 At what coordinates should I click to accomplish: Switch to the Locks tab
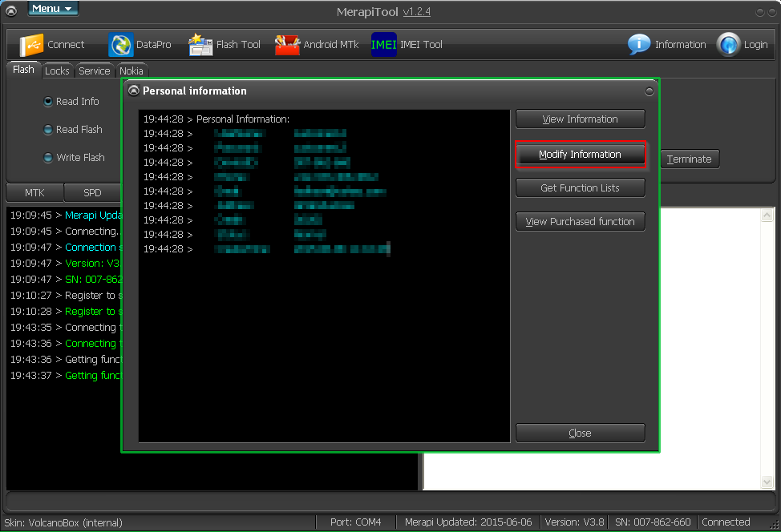pos(57,71)
